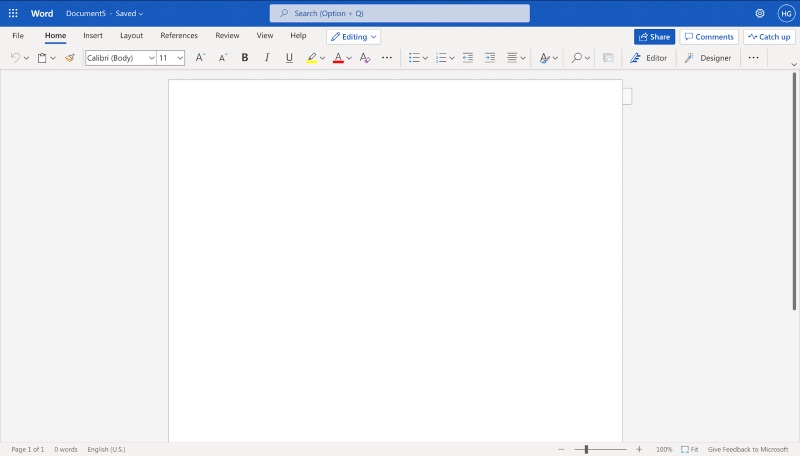Open the Comments pane
This screenshot has height=456, width=800.
click(x=709, y=37)
